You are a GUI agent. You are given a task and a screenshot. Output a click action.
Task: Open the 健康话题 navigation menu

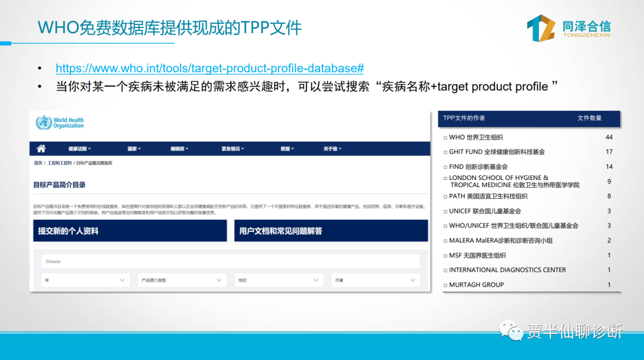(x=79, y=148)
